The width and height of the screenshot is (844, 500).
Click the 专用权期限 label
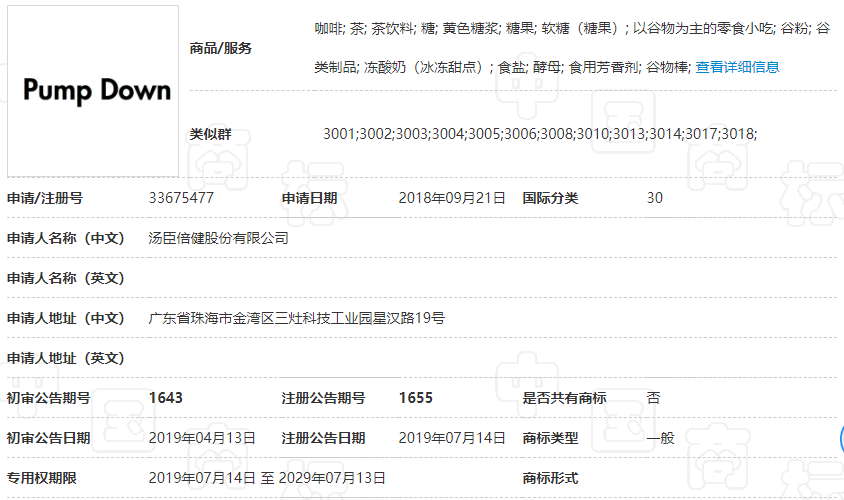41,478
